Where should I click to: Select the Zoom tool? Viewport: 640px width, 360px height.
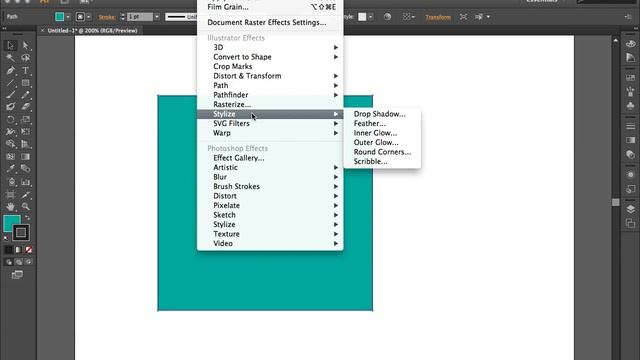pyautogui.click(x=25, y=207)
